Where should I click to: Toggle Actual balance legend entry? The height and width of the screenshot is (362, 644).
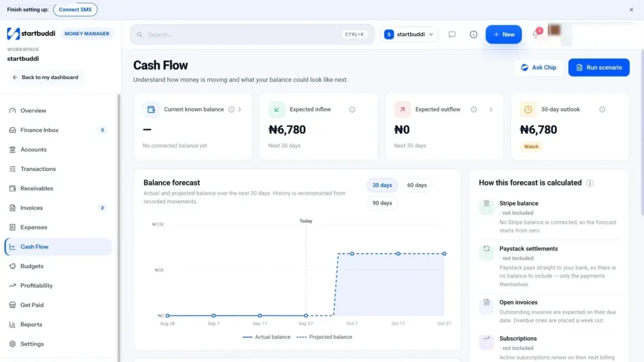[x=266, y=337]
